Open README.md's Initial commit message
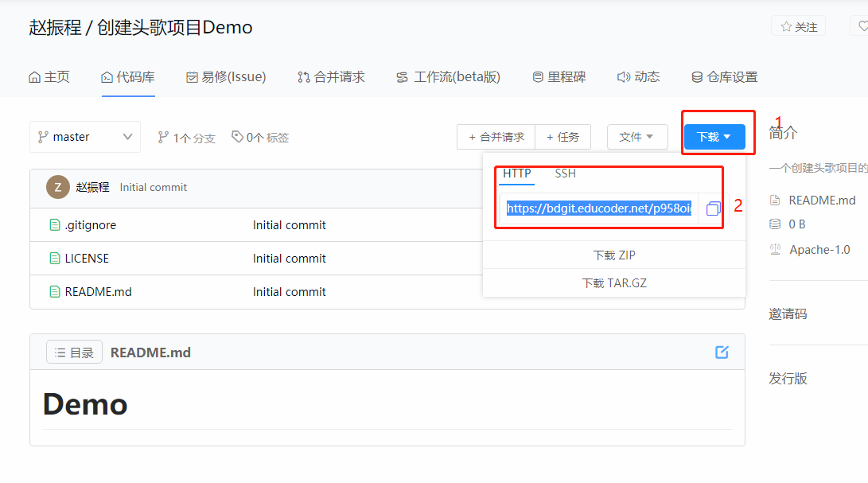This screenshot has height=483, width=868. [x=289, y=291]
